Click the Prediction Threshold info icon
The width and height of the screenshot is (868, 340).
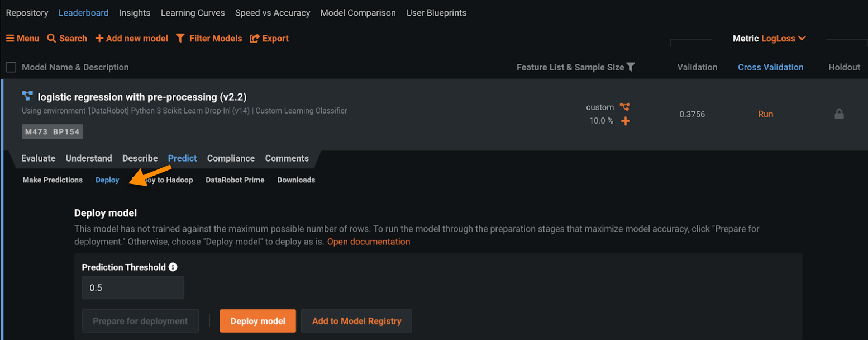(x=173, y=267)
